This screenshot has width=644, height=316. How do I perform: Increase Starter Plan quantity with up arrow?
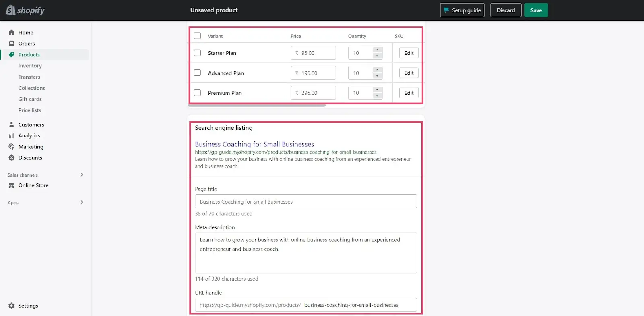377,50
